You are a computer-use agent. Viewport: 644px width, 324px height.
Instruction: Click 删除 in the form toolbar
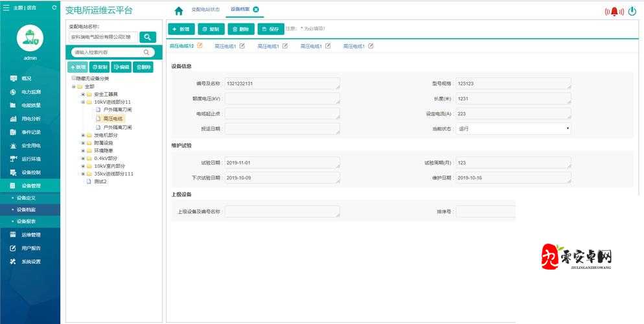241,29
